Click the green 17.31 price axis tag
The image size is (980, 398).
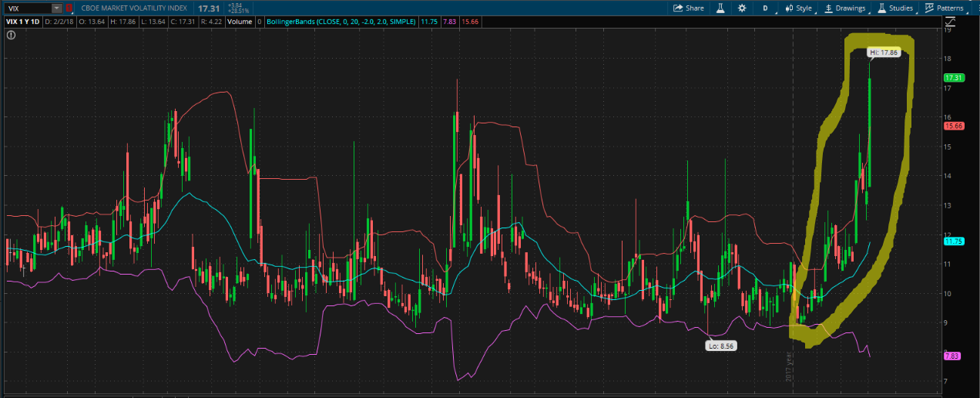(955, 78)
